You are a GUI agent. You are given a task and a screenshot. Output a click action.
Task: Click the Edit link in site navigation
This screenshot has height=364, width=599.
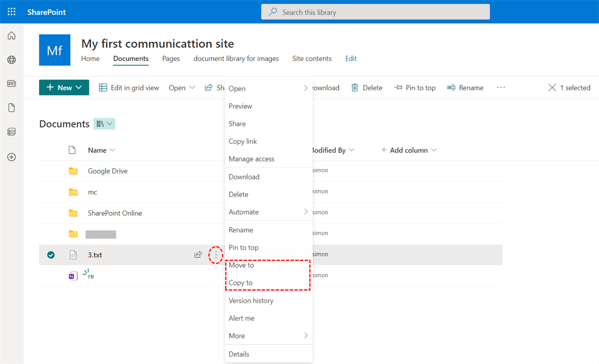[351, 58]
